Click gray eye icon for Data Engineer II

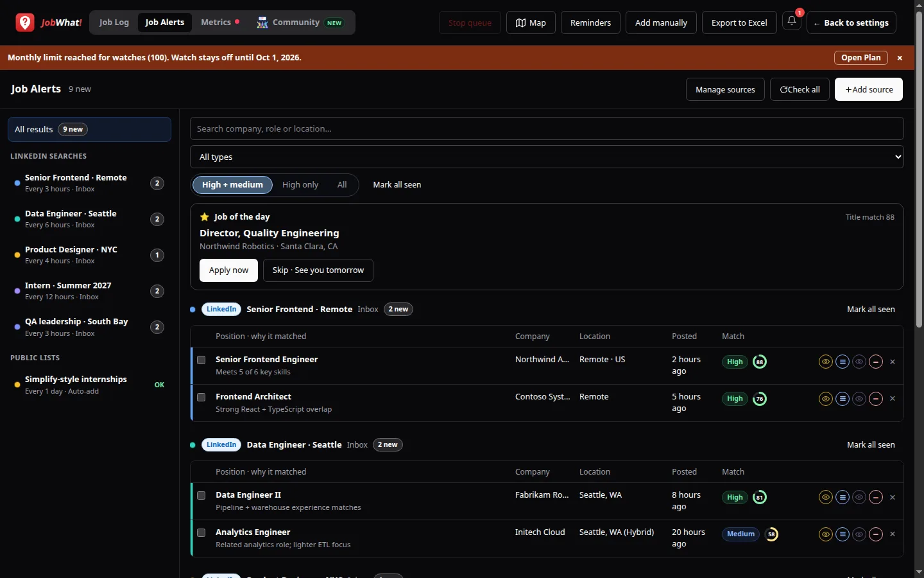tap(859, 497)
